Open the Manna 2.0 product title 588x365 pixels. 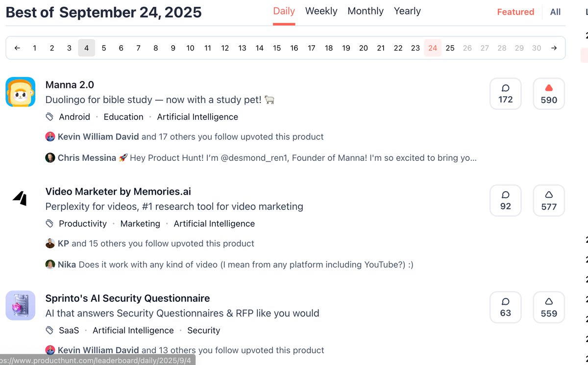(x=70, y=85)
